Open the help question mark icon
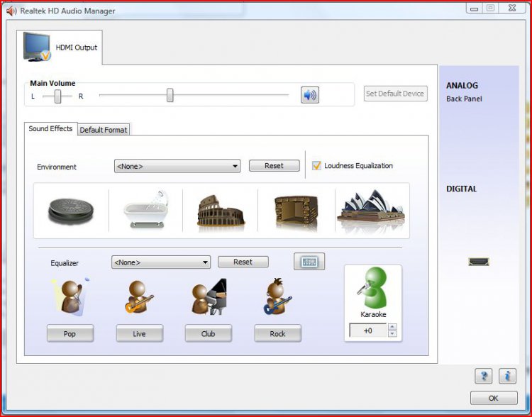 [484, 376]
